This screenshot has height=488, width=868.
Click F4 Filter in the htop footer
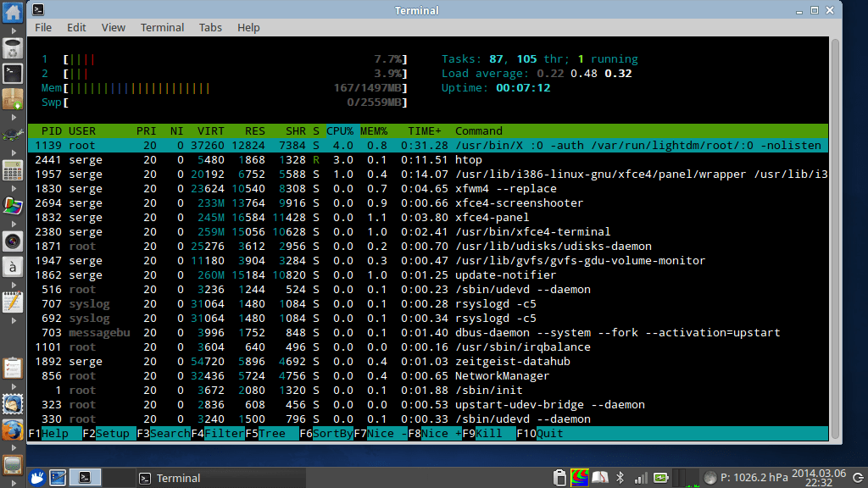click(x=218, y=433)
